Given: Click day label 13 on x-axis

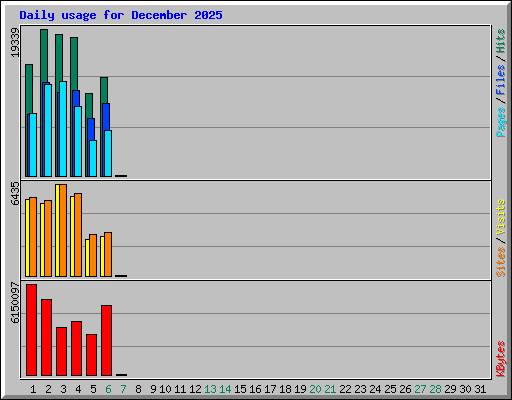Looking at the screenshot, I should pos(210,389).
